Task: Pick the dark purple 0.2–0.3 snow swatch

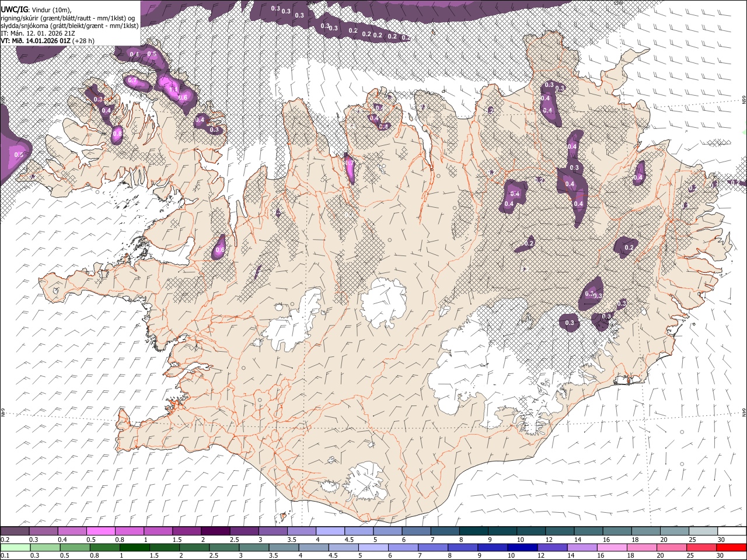Action: (x=15, y=531)
